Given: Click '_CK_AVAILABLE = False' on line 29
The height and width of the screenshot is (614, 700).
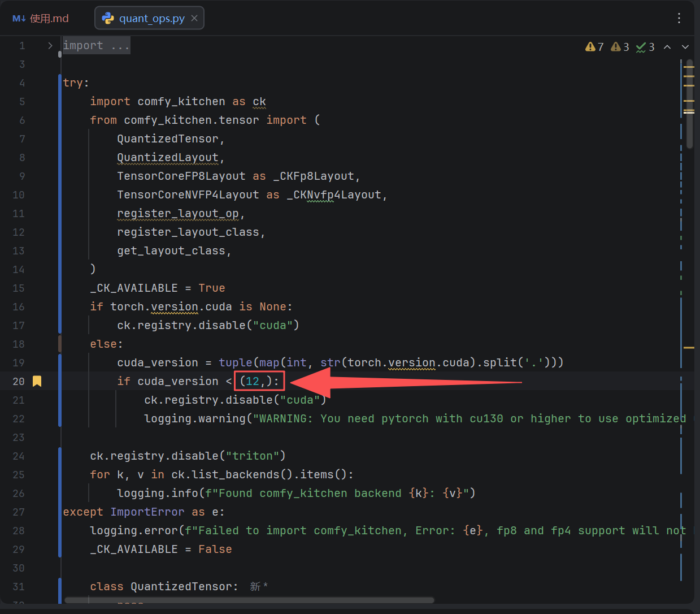Looking at the screenshot, I should (x=161, y=549).
